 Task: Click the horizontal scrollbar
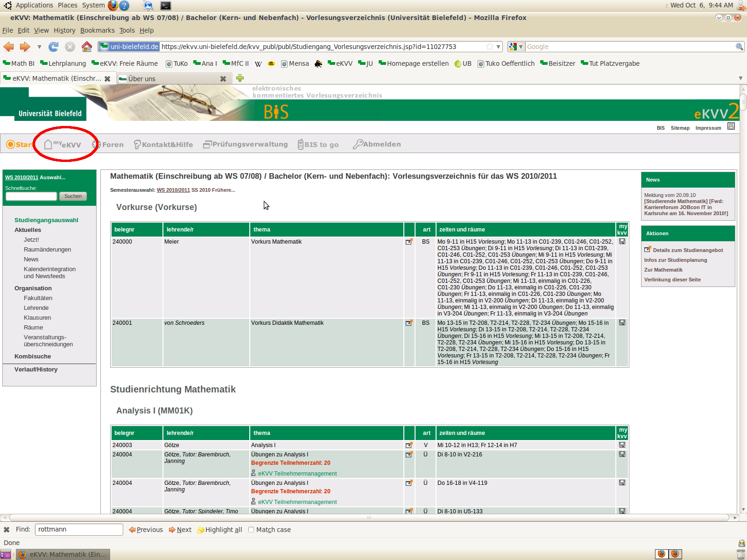tap(369, 518)
